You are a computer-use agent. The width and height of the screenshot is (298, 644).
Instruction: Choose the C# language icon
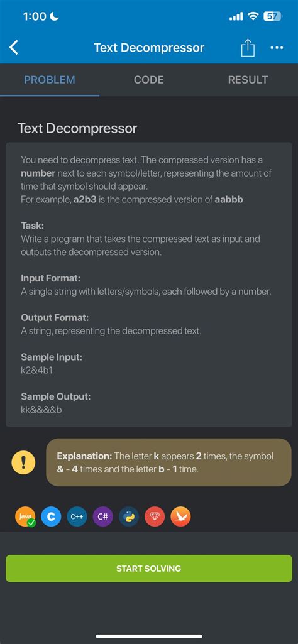(x=102, y=516)
